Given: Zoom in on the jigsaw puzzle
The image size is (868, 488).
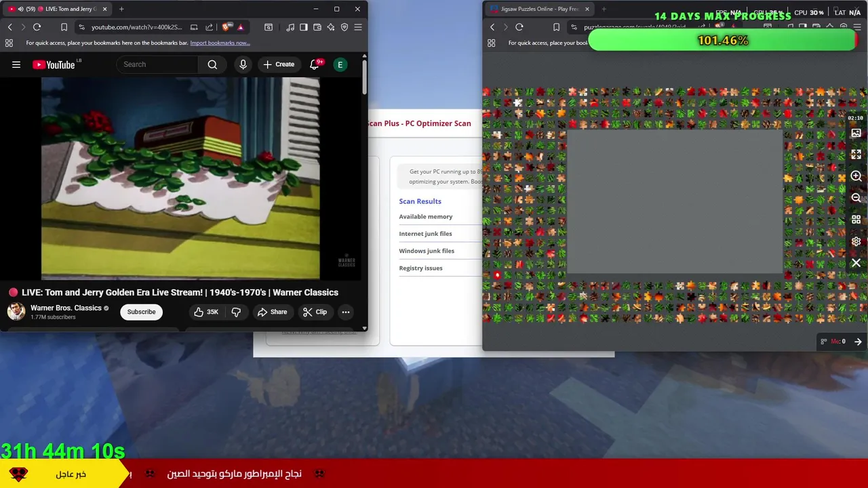Looking at the screenshot, I should (x=856, y=176).
